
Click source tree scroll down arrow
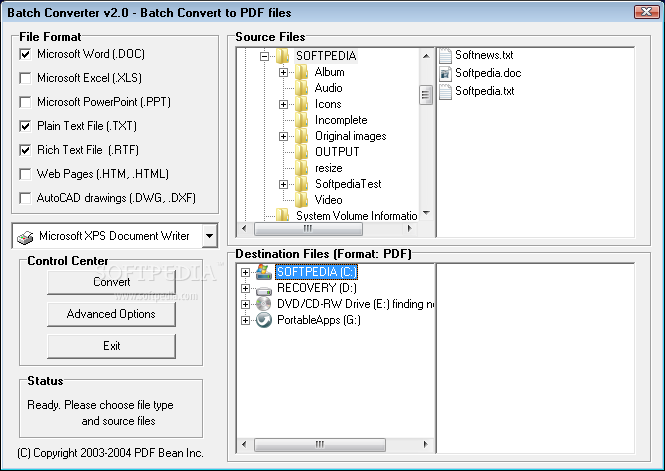tap(426, 213)
